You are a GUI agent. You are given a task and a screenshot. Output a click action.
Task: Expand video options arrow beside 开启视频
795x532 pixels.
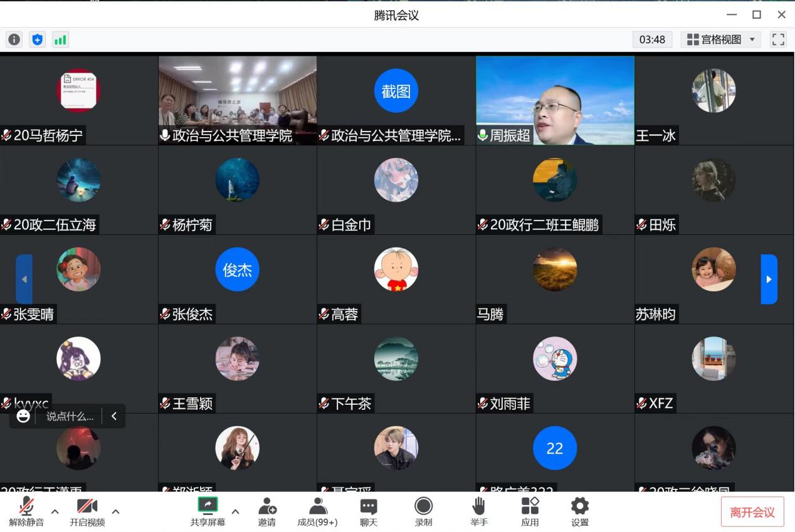pos(115,511)
